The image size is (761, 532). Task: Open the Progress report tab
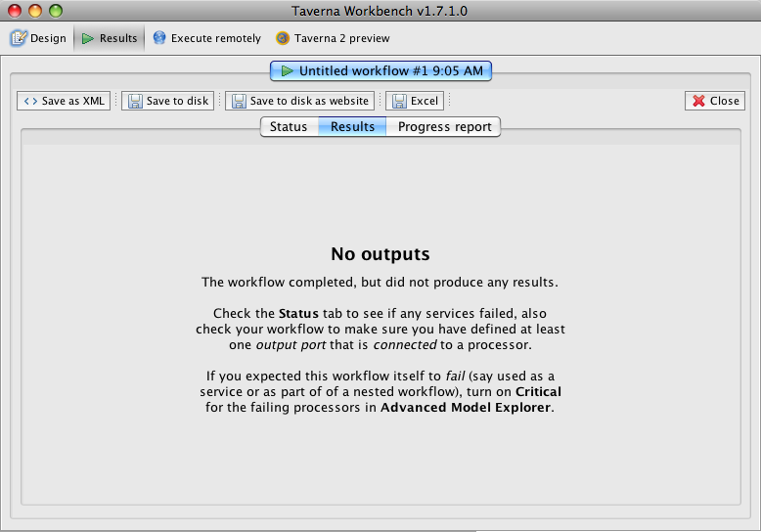[x=444, y=127]
